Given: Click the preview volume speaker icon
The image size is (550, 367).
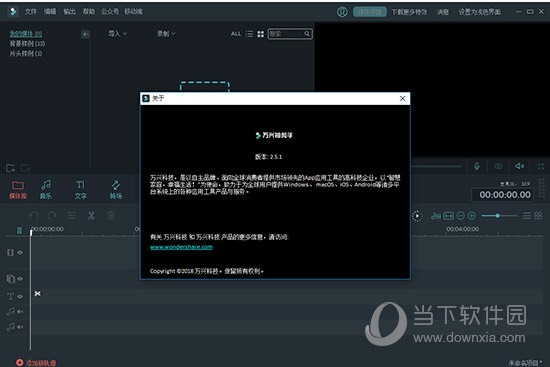Looking at the screenshot, I should pyautogui.click(x=519, y=166).
